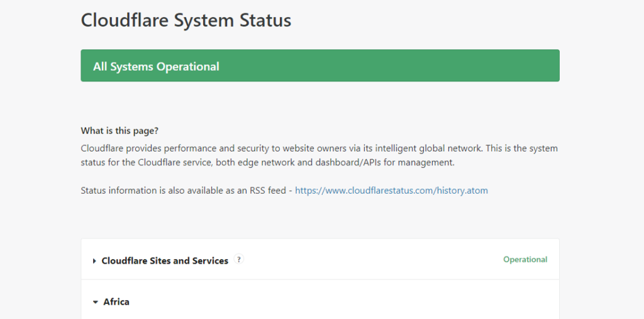
Task: Click the 'What is this page?' heading
Action: click(119, 131)
